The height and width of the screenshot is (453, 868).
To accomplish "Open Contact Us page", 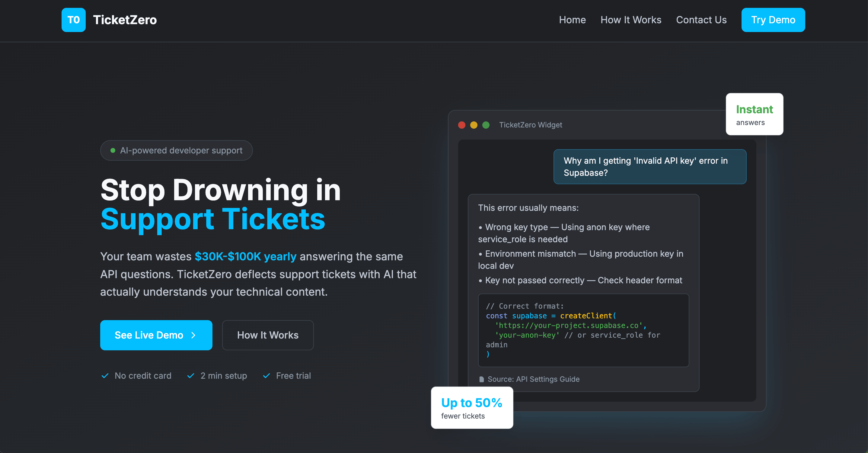I will pyautogui.click(x=701, y=20).
